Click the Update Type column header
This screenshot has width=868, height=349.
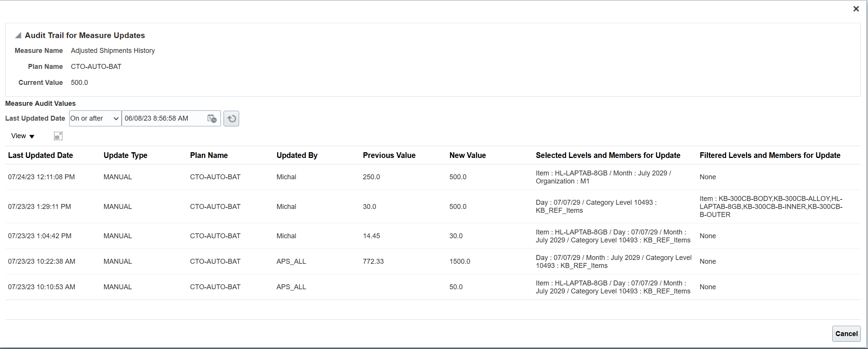125,155
